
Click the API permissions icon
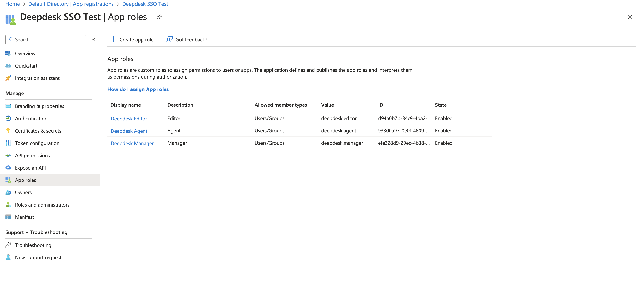click(x=8, y=155)
